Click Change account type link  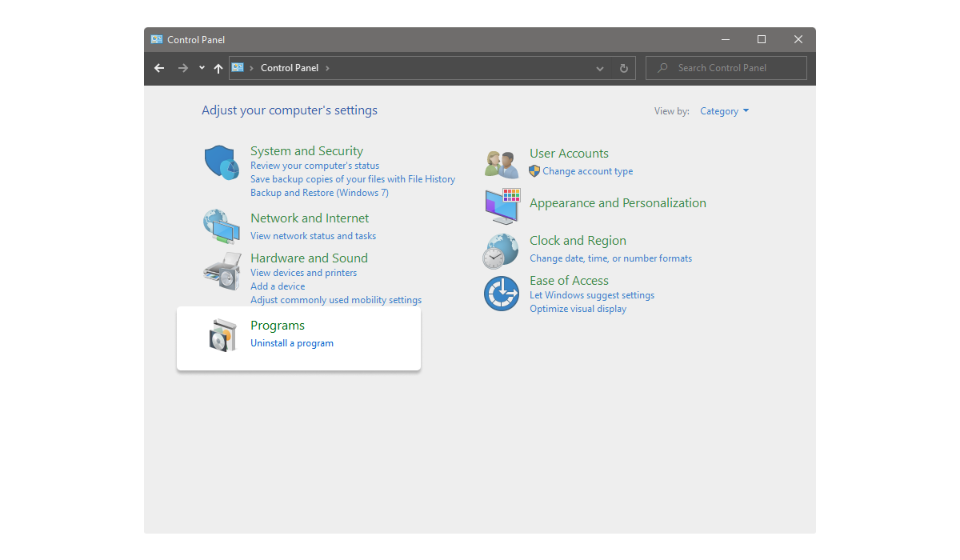(x=588, y=171)
